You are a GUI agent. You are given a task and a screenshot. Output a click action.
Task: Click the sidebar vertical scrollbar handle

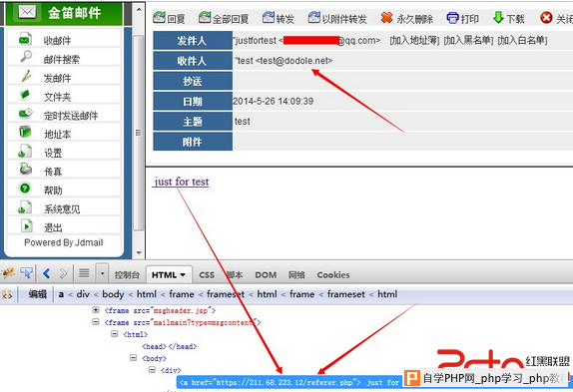(138, 133)
